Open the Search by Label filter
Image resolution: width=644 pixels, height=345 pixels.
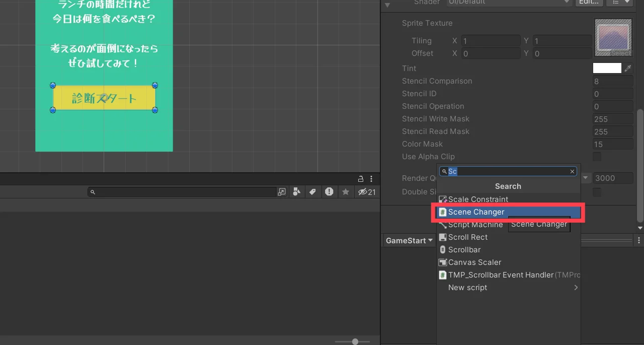click(312, 192)
